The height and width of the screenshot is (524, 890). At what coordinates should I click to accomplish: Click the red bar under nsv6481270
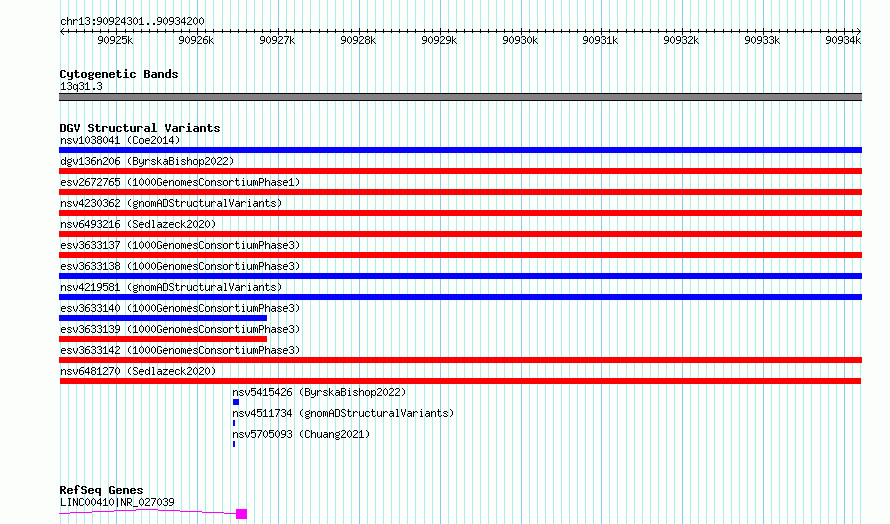pos(460,381)
